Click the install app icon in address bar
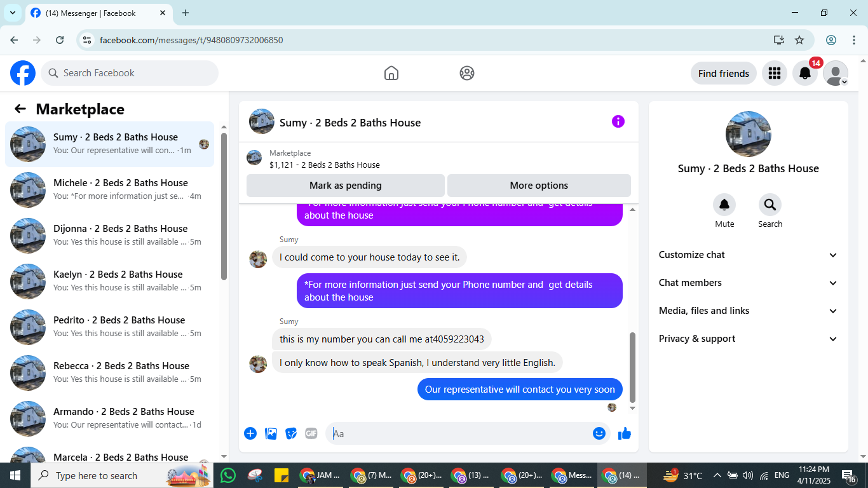 tap(779, 40)
